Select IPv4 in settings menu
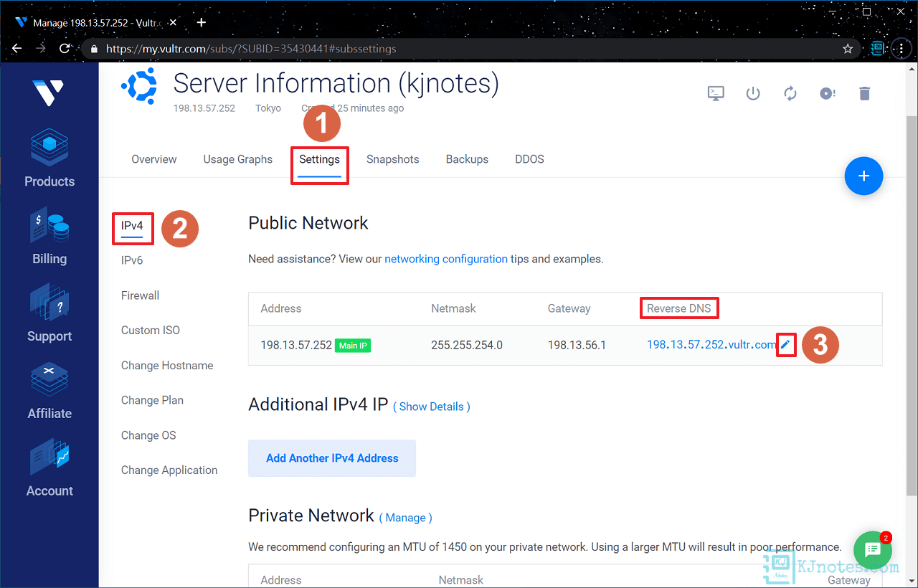 [132, 225]
